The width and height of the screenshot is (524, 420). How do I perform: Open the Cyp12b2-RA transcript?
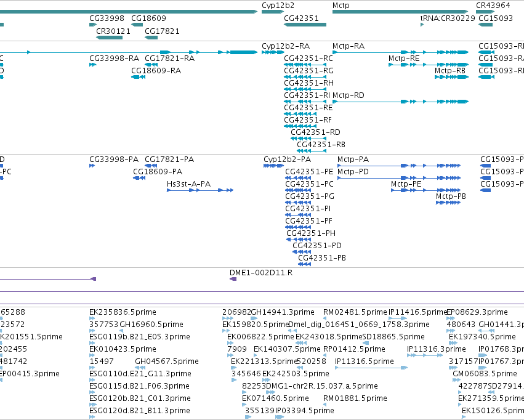tap(286, 46)
